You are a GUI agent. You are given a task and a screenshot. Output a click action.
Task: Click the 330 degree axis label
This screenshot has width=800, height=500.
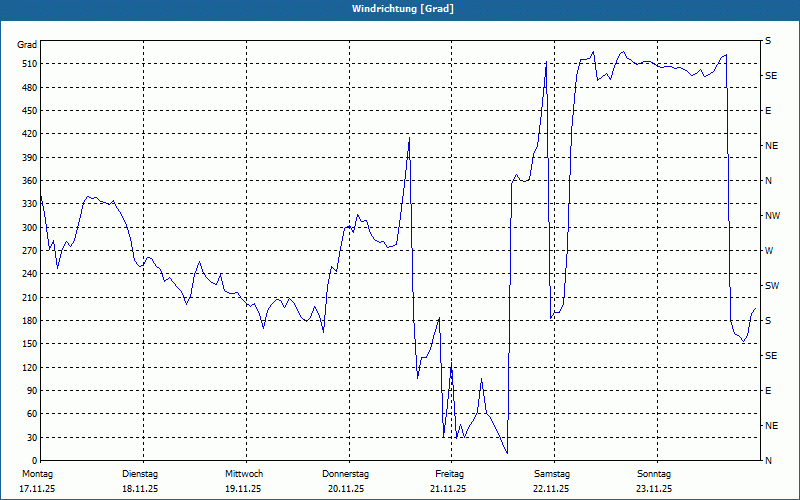(x=30, y=204)
